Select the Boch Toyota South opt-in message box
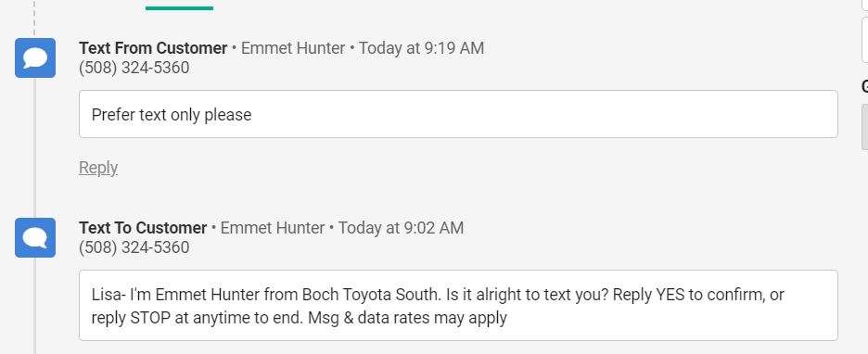Image resolution: width=868 pixels, height=354 pixels. click(458, 305)
